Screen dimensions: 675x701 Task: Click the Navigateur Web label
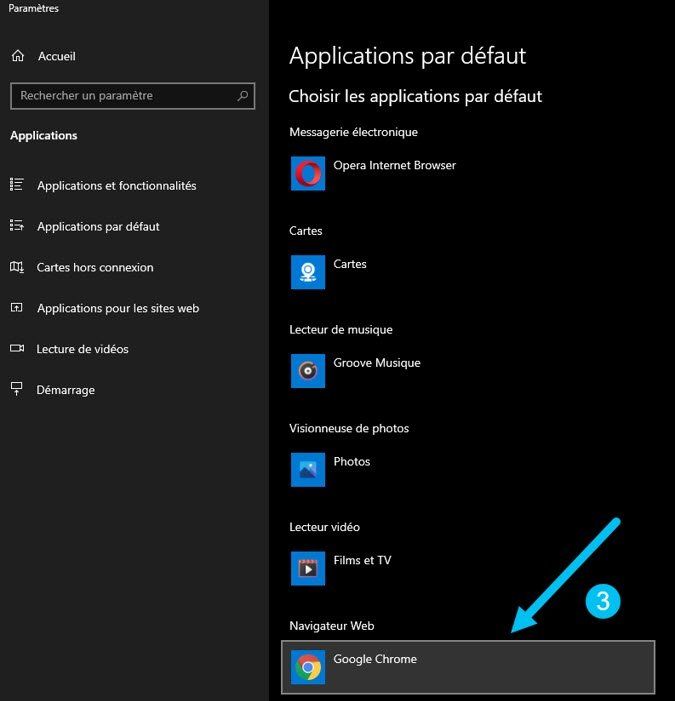[332, 626]
